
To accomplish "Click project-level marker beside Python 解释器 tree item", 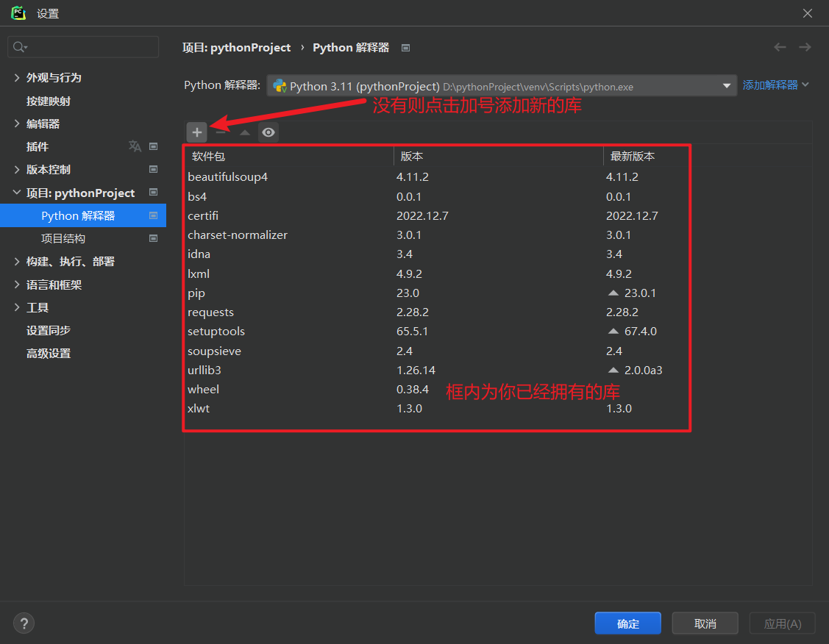I will tap(153, 215).
